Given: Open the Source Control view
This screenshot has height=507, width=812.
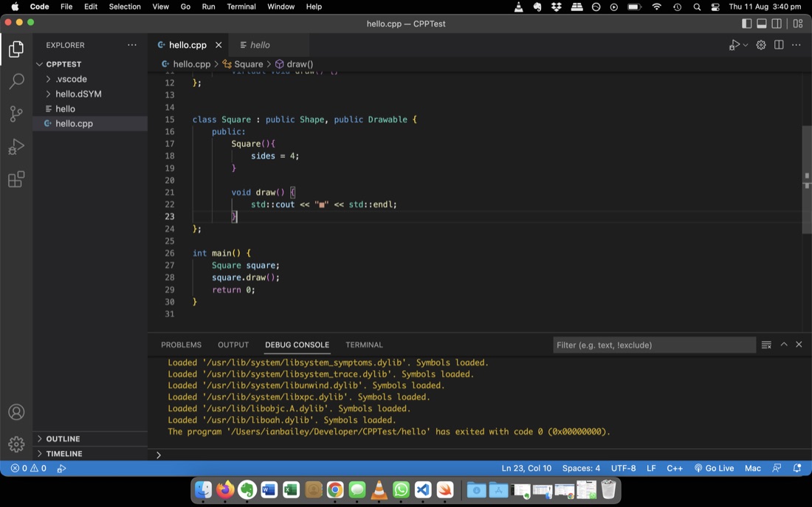Looking at the screenshot, I should coord(16,114).
